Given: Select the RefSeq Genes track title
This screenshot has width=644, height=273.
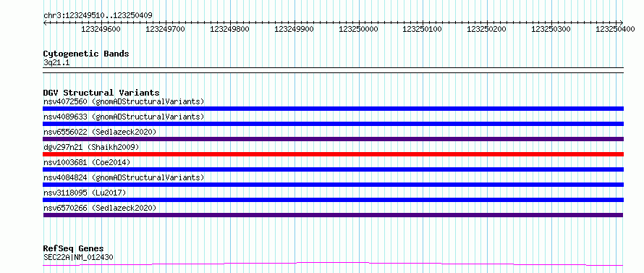Looking at the screenshot, I should click(x=73, y=249).
